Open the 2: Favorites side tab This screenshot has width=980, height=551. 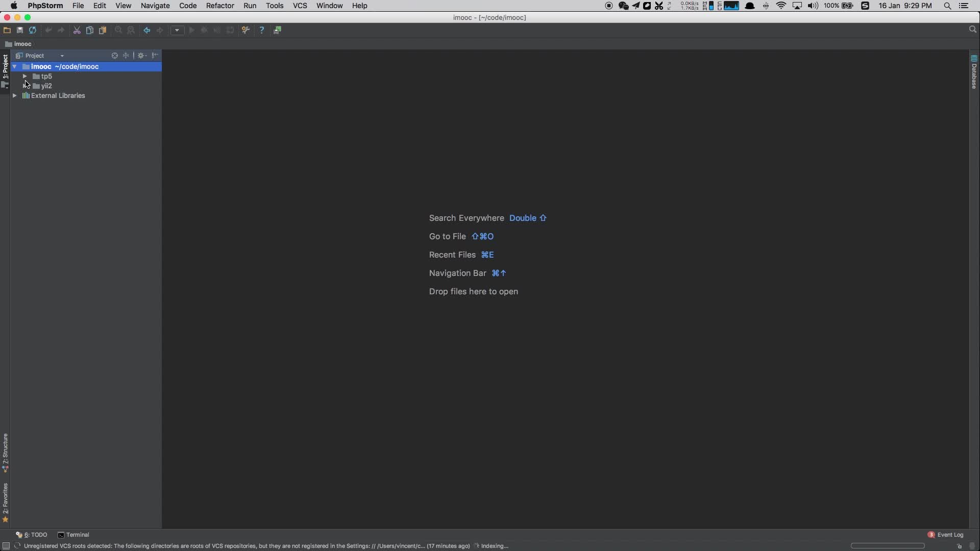(5, 503)
